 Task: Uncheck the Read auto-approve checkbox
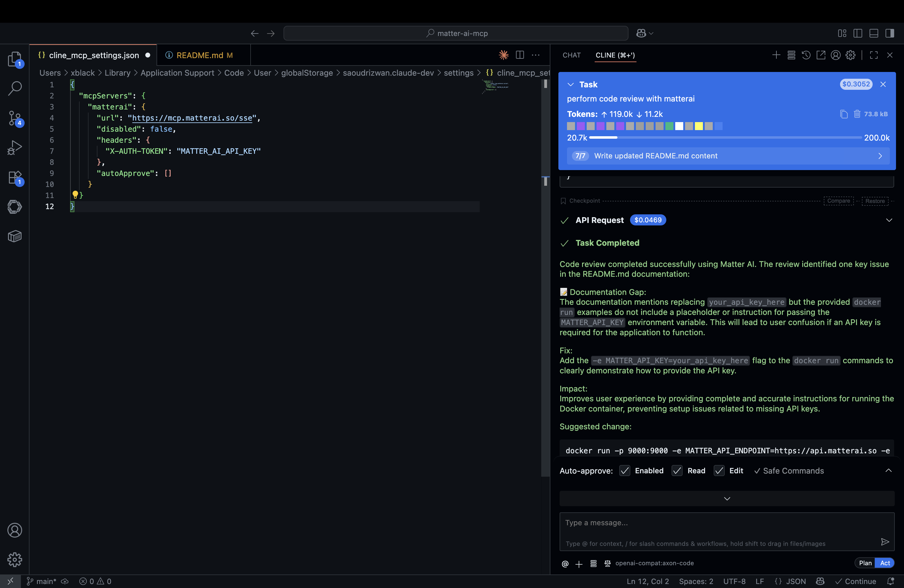pos(677,471)
